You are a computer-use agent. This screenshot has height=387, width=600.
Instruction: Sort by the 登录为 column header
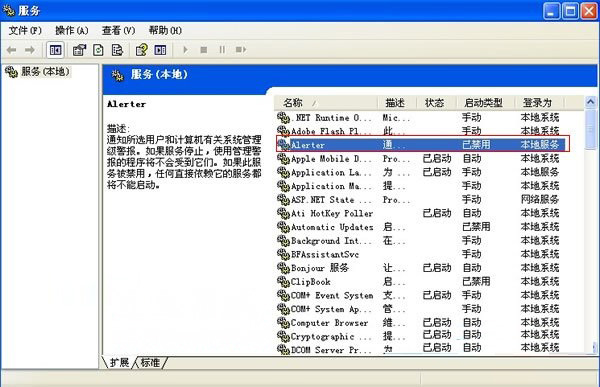pos(539,103)
